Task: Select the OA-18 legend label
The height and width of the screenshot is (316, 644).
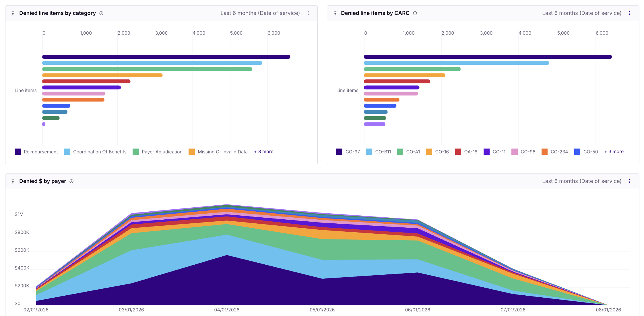Action: coord(471,152)
